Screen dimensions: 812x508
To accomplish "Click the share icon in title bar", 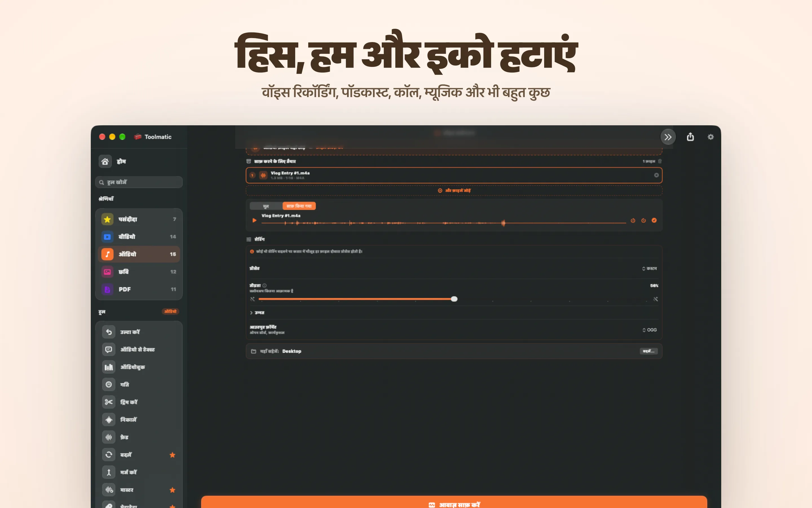I will pyautogui.click(x=690, y=137).
